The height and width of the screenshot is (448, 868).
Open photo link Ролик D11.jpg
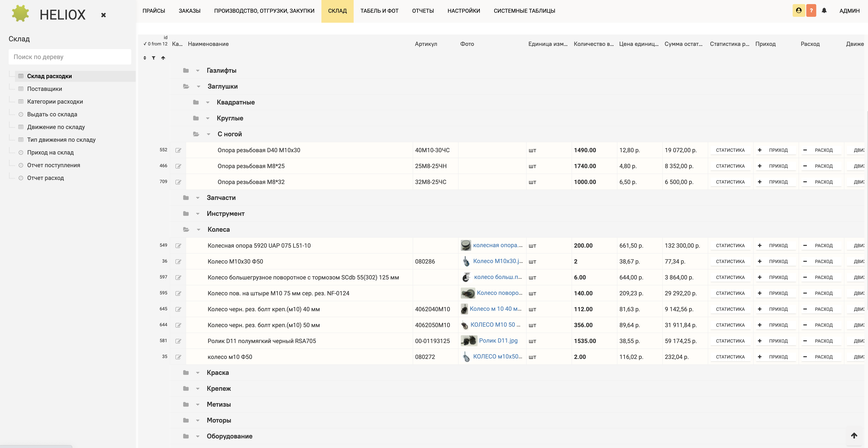point(498,341)
